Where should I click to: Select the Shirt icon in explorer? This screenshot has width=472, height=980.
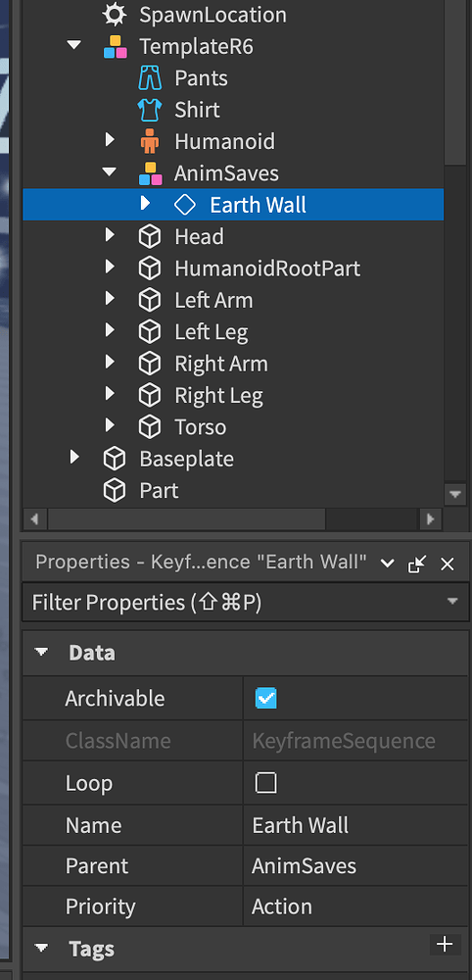pyautogui.click(x=149, y=110)
